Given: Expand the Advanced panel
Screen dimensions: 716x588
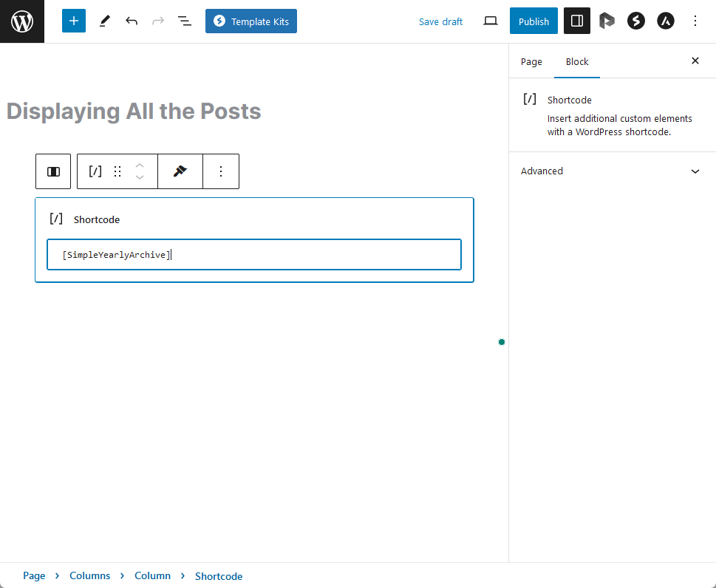Looking at the screenshot, I should [x=612, y=171].
